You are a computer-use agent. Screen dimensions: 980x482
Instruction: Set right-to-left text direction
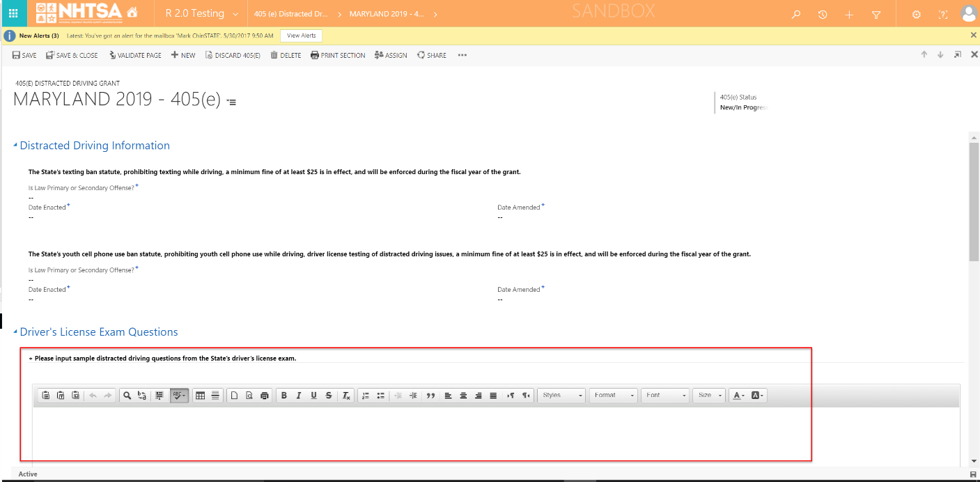coord(526,396)
